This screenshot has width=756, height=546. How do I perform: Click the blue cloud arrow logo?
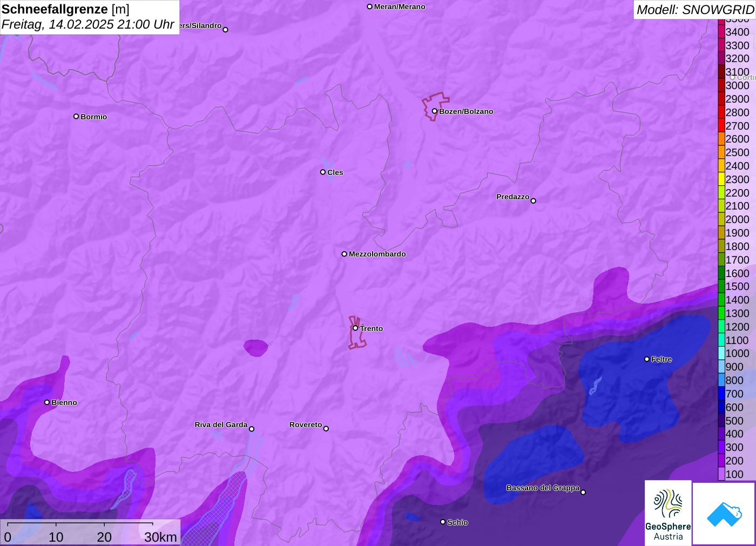click(724, 514)
